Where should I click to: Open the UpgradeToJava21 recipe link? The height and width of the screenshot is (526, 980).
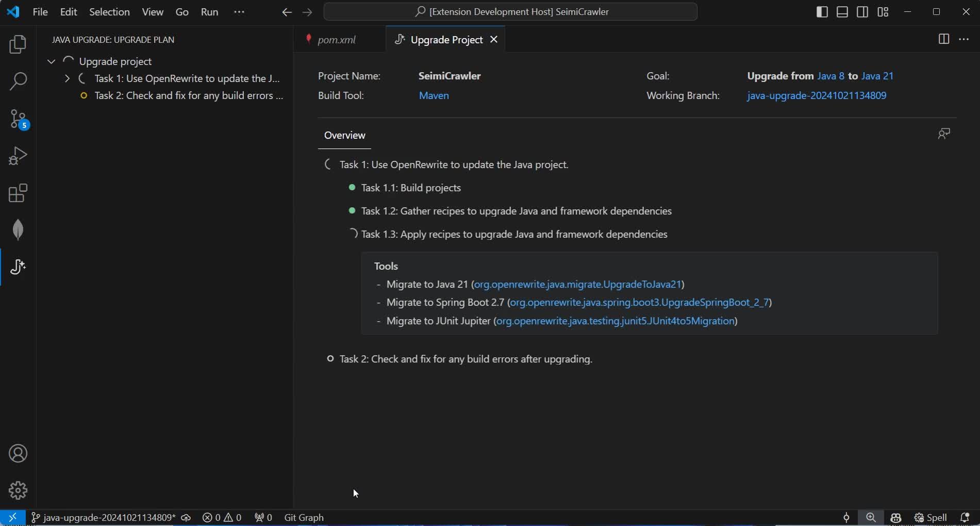coord(577,284)
